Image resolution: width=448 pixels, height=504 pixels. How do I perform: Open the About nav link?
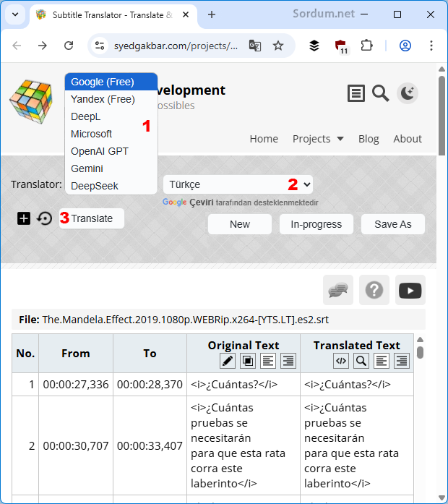pyautogui.click(x=408, y=139)
